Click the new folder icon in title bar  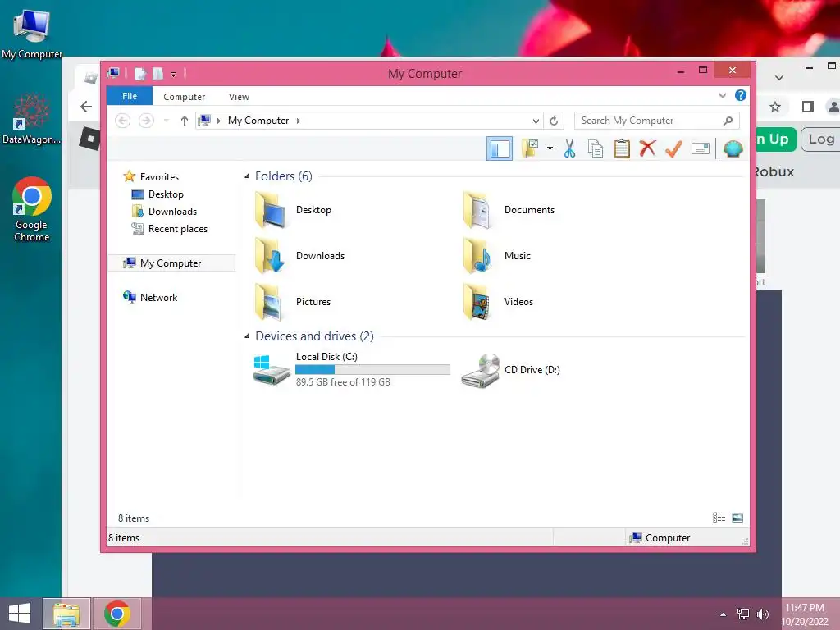click(158, 73)
